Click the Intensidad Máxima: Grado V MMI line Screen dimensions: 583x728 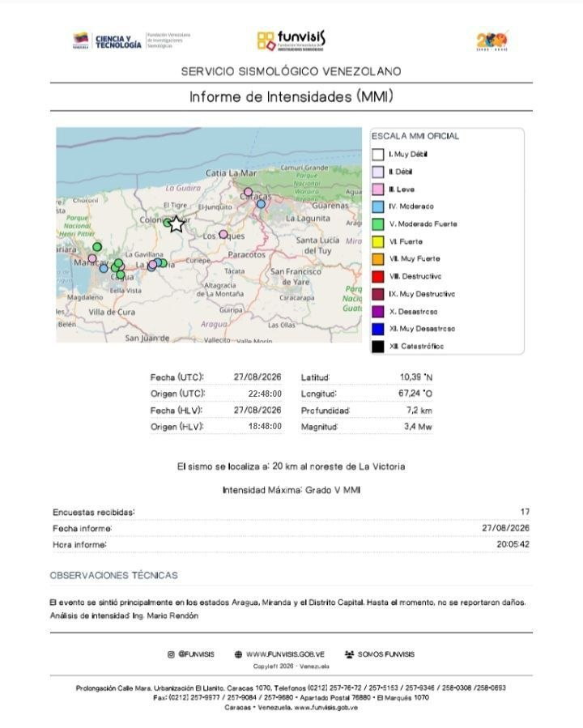click(x=291, y=490)
